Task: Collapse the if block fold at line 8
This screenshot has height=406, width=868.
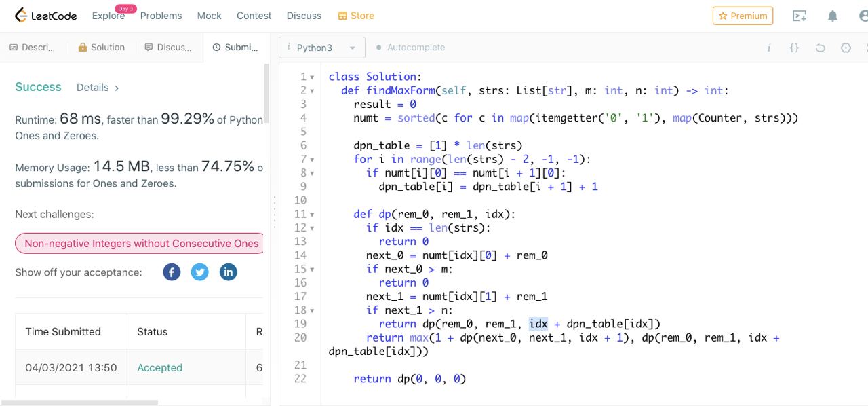Action: 312,173
